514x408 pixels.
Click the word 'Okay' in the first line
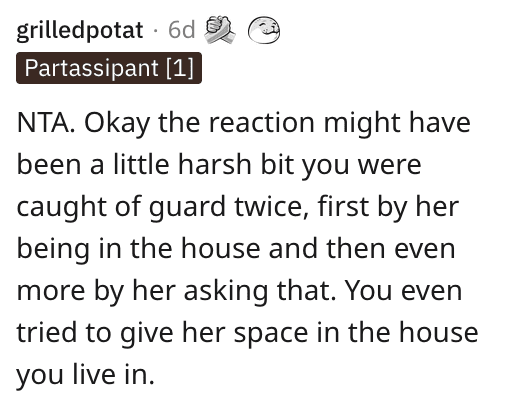[117, 123]
